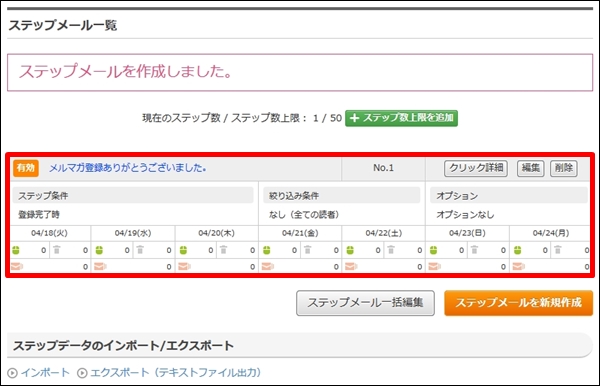Click the 04/23(日) date header
The width and height of the screenshot is (600, 386).
pos(467,233)
